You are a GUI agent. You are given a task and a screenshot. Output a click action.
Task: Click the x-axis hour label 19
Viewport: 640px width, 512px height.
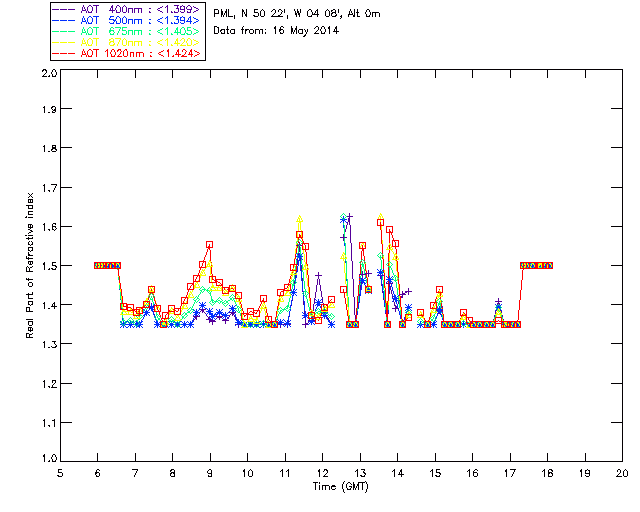585,473
